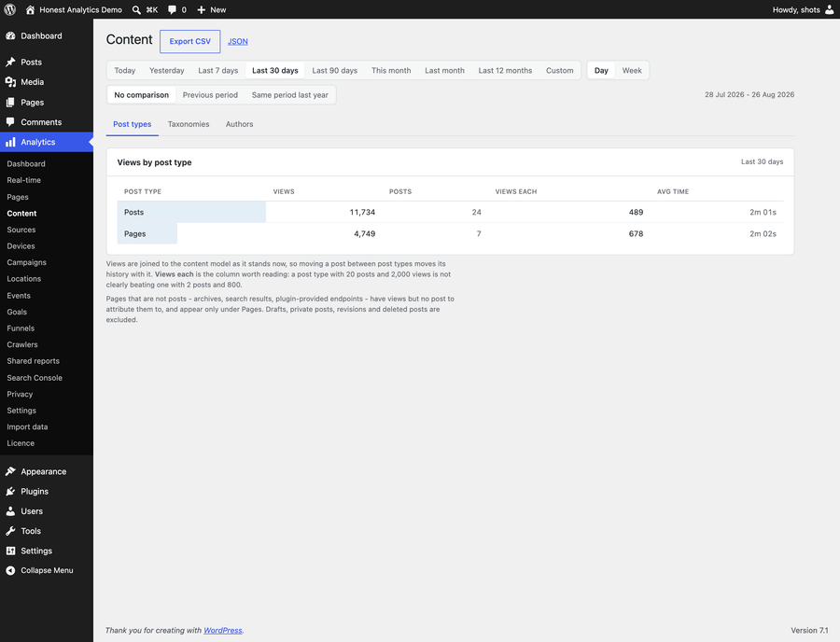Select Last month range
The image size is (840, 642).
tap(444, 70)
